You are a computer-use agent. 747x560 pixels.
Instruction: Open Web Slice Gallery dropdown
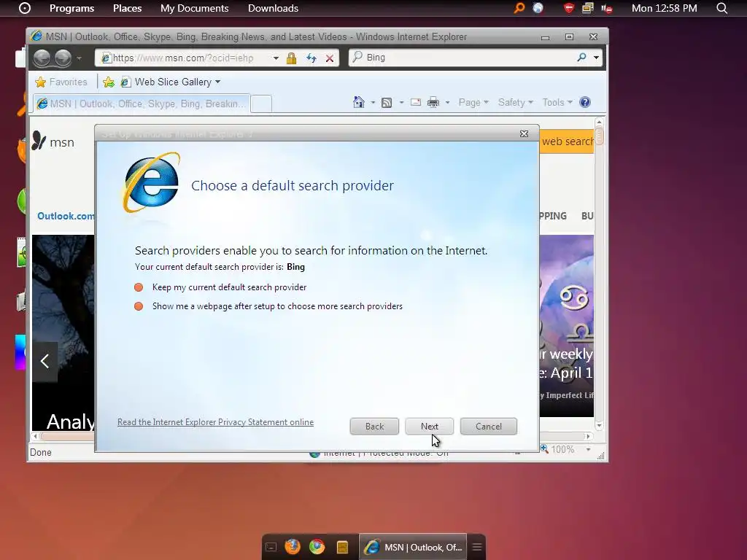click(171, 82)
